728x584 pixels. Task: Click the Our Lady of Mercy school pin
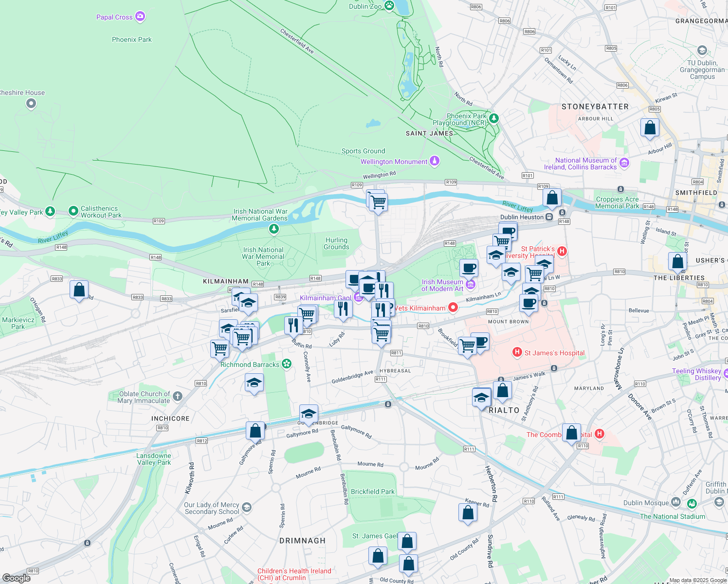(x=247, y=508)
